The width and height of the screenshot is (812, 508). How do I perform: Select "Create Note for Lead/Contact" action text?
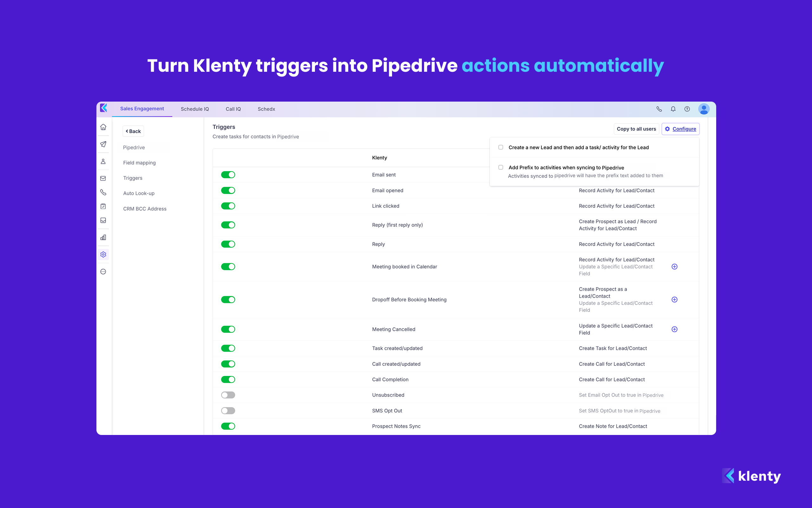point(613,426)
